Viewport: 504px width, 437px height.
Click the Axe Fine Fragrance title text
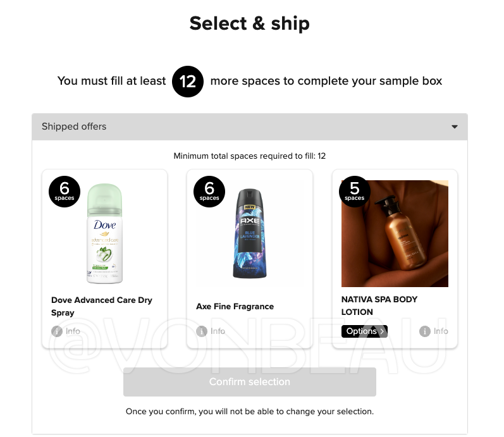[x=235, y=306]
